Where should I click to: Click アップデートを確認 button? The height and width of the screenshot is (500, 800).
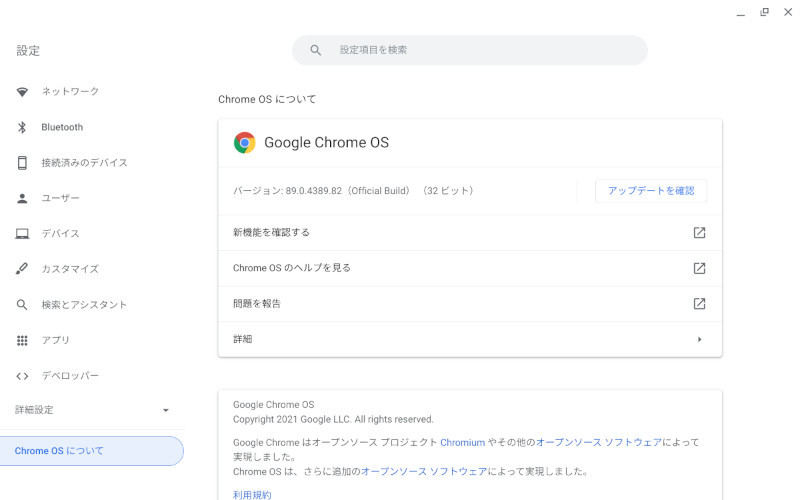coord(651,191)
